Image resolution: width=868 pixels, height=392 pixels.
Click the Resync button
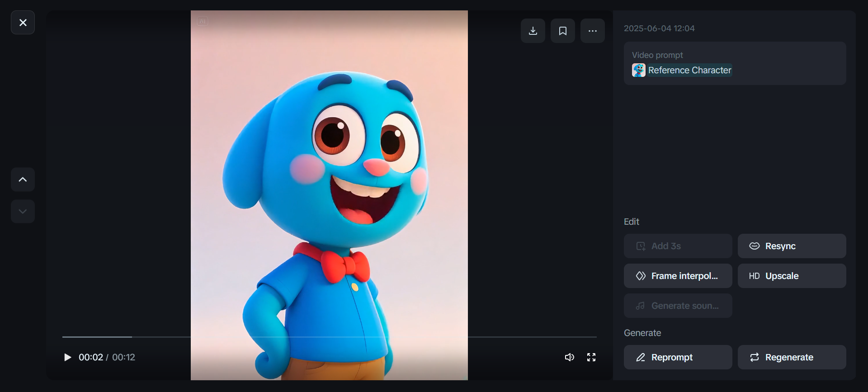792,246
